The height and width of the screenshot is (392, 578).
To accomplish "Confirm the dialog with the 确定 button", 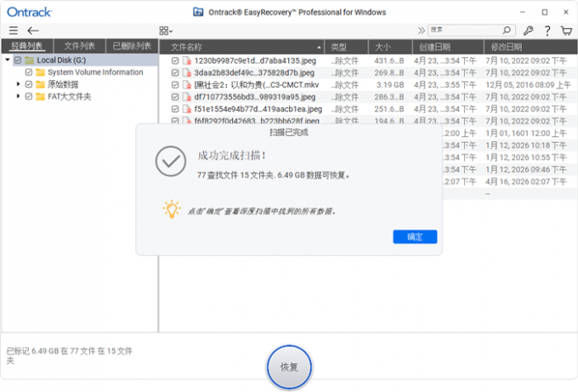I will pyautogui.click(x=415, y=236).
